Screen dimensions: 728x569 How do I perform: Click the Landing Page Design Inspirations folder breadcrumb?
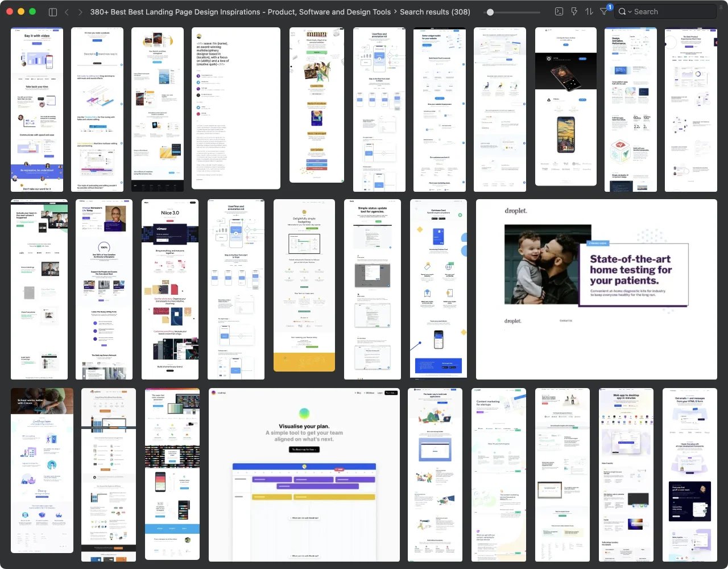pyautogui.click(x=240, y=11)
